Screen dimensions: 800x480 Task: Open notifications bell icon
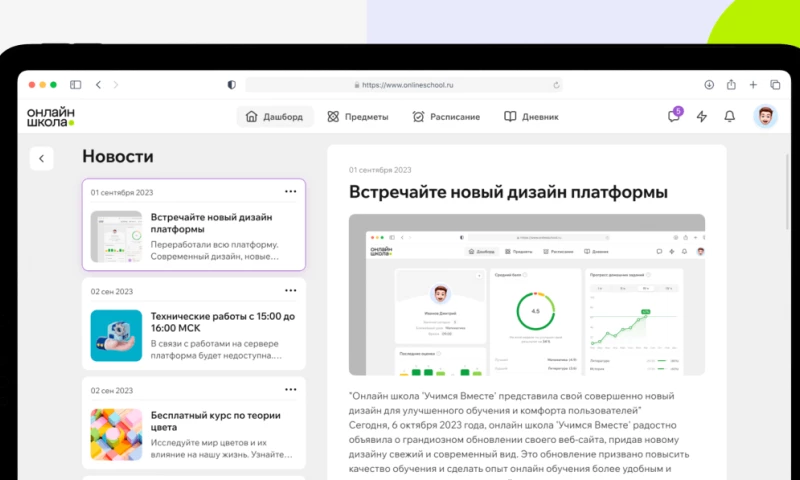pyautogui.click(x=730, y=117)
